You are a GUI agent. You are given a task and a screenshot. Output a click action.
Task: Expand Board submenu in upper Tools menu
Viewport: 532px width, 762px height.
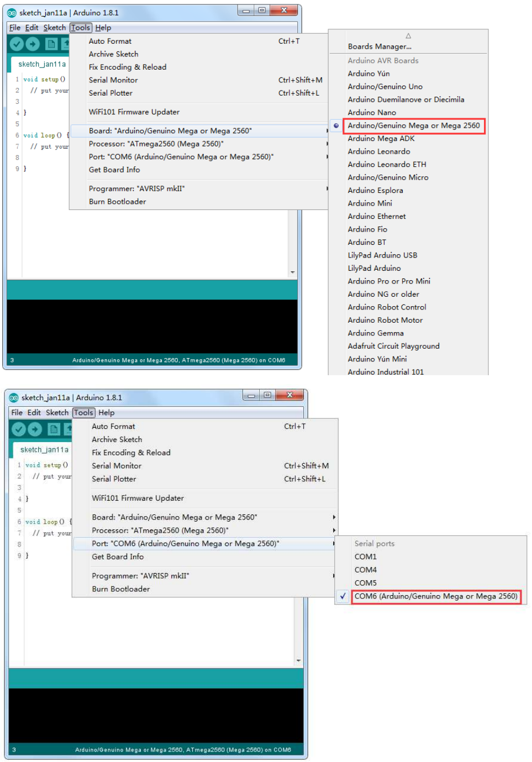coord(200,131)
